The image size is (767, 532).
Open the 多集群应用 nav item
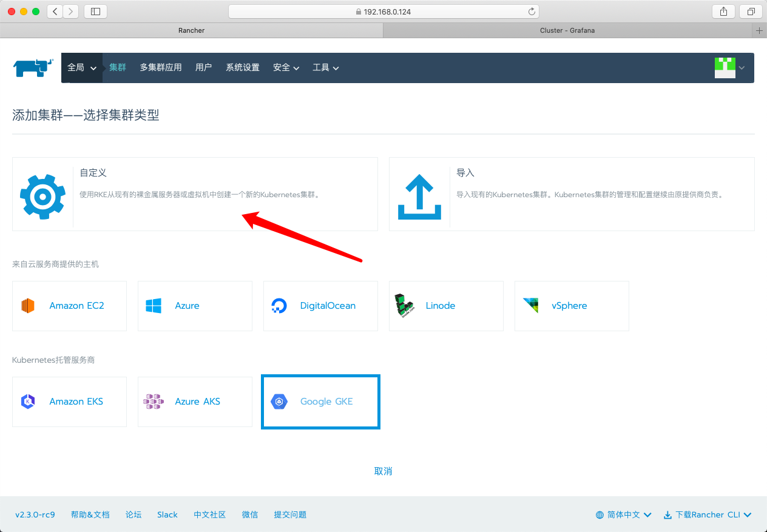(x=161, y=68)
